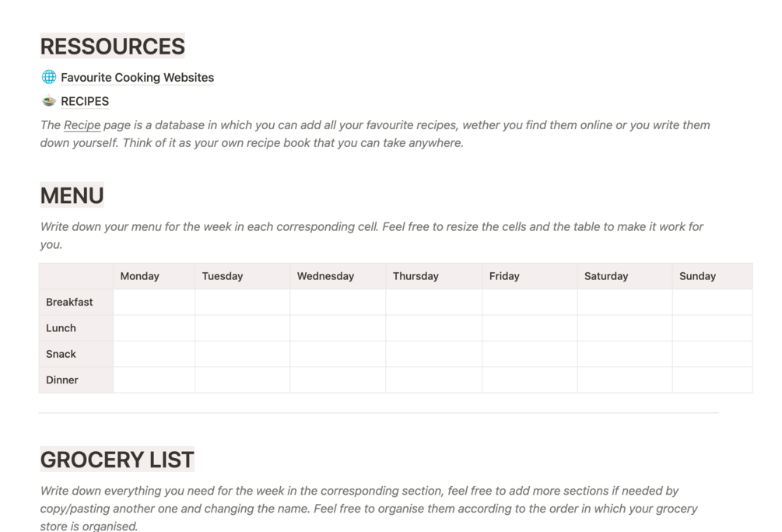
Task: Select the Tuesday column header cell
Action: [x=242, y=276]
